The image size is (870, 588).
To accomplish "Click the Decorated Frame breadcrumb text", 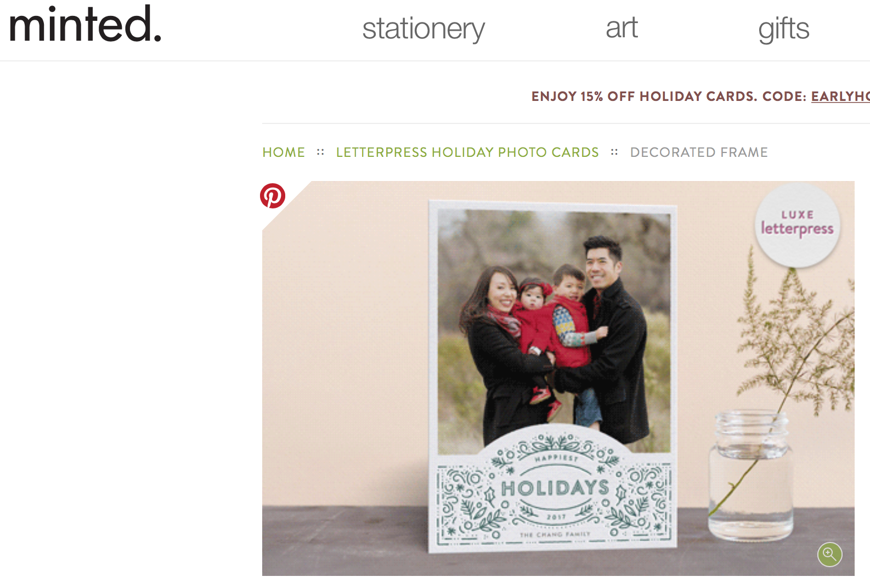I will pyautogui.click(x=699, y=152).
